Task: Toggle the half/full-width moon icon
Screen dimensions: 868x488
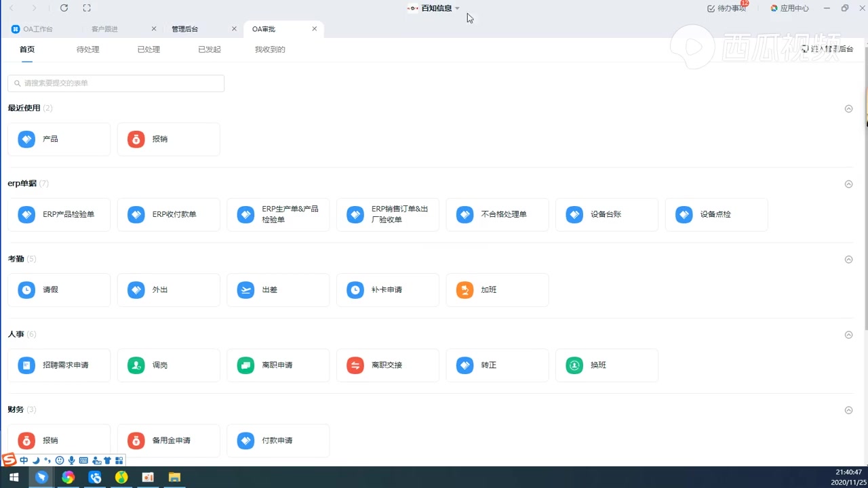Action: pyautogui.click(x=36, y=460)
